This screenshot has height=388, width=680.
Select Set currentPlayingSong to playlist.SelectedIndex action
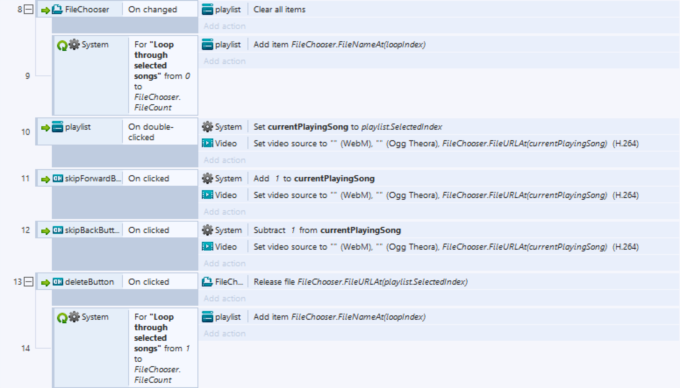pyautogui.click(x=439, y=127)
